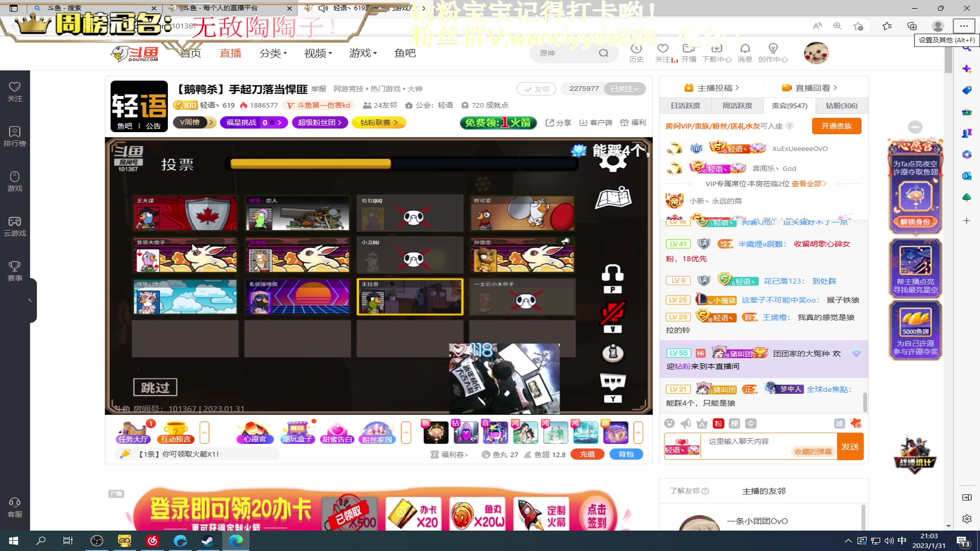980x551 pixels.
Task: Click the 开通贵族 button
Action: [x=836, y=126]
